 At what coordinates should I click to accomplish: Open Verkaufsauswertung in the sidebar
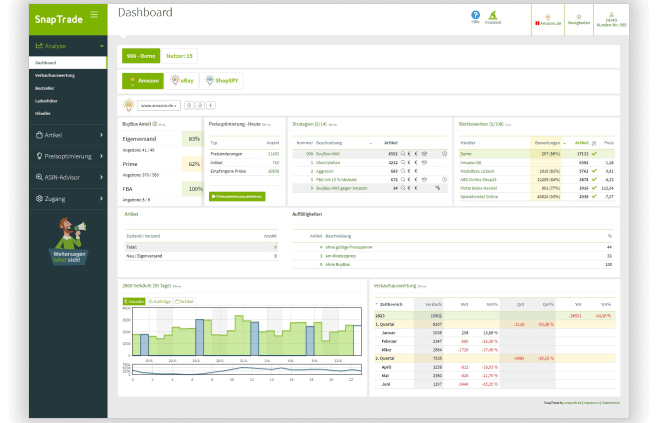[x=55, y=76]
